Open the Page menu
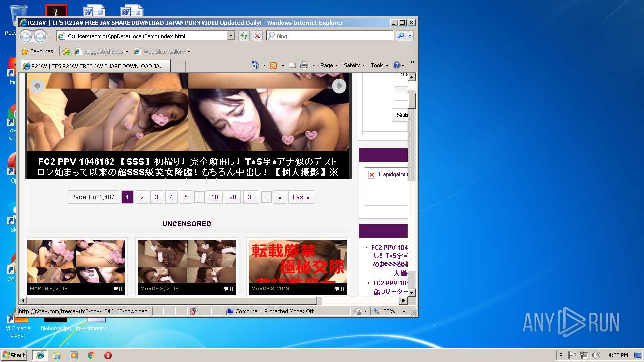This screenshot has width=644, height=362. [329, 65]
